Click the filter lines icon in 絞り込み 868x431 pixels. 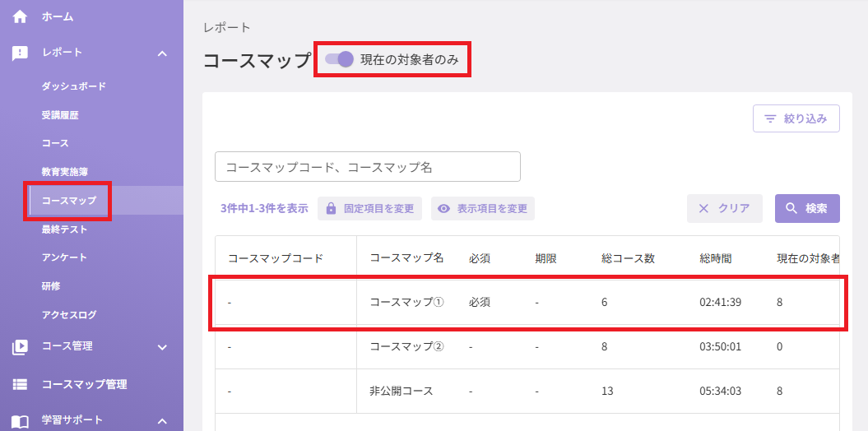tap(770, 118)
